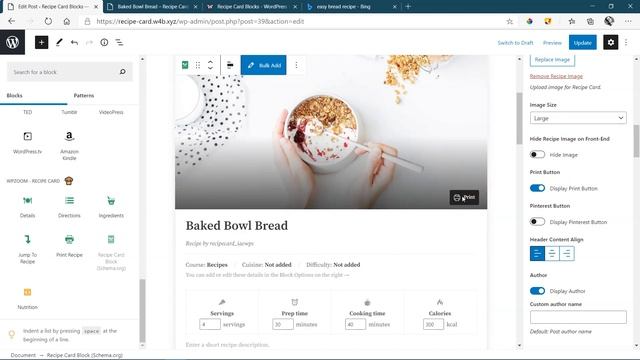Align header content left
The image size is (640, 360).
pyautogui.click(x=537, y=253)
